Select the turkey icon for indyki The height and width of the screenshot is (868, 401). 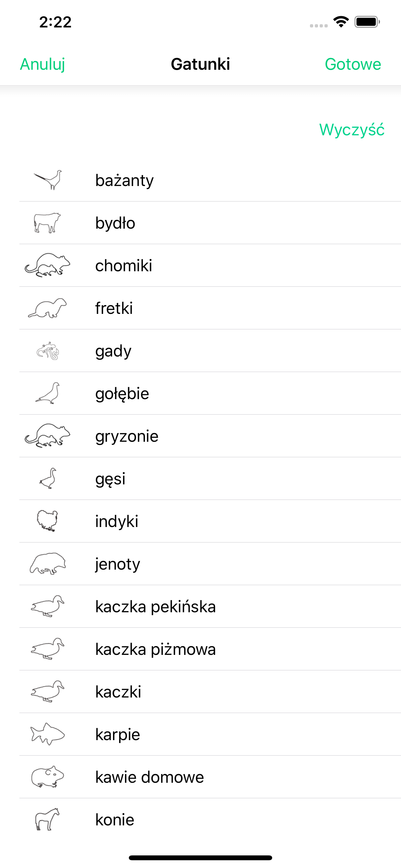tap(47, 521)
